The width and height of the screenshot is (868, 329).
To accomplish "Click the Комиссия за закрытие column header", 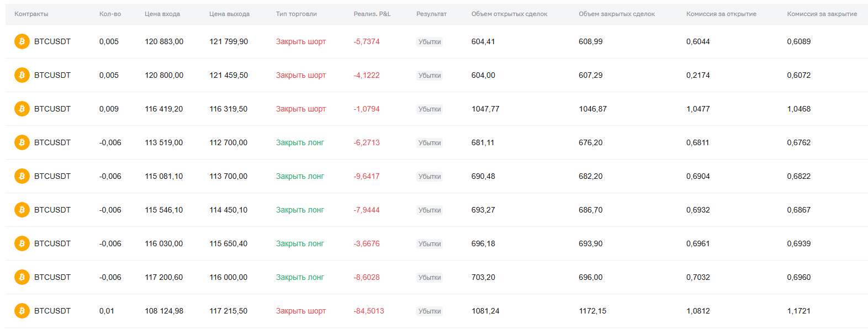I will point(822,14).
